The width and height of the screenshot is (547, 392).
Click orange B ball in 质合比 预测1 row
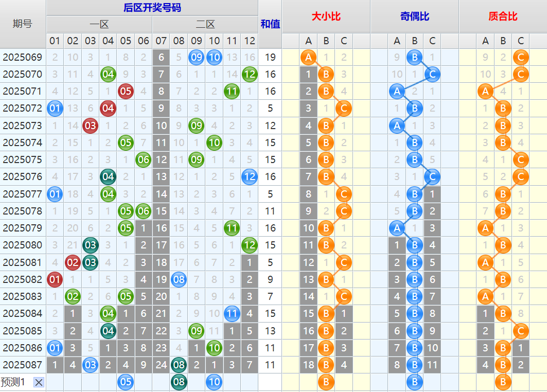[503, 382]
